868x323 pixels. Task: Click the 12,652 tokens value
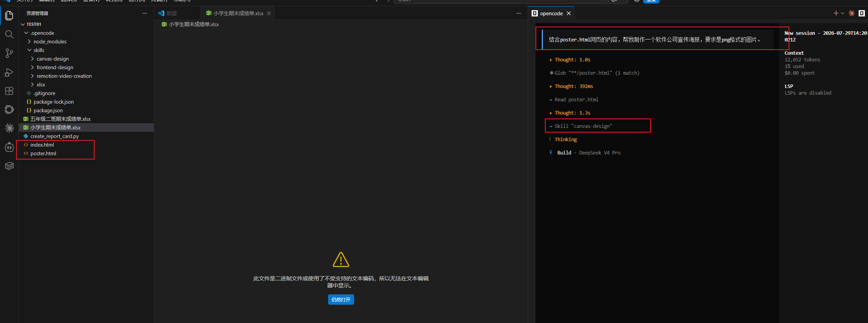click(x=802, y=60)
